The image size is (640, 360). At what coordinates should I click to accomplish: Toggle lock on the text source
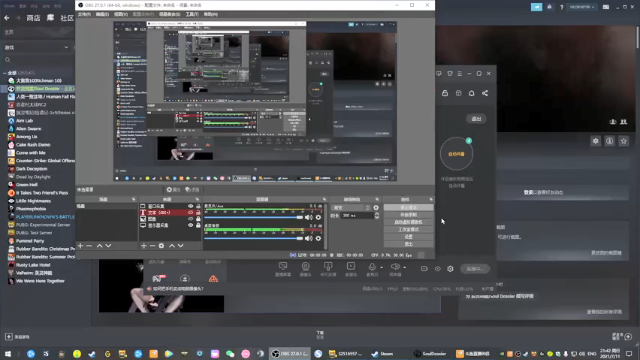pyautogui.click(x=198, y=213)
